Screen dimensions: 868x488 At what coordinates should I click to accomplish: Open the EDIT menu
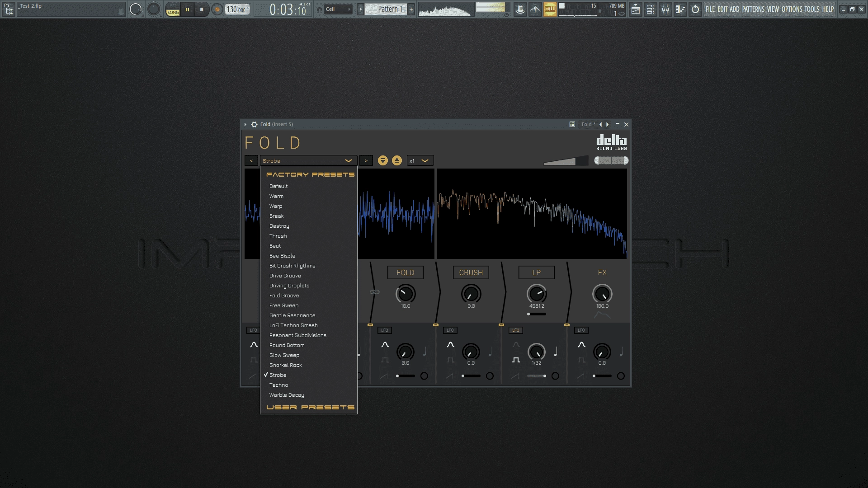(x=722, y=9)
